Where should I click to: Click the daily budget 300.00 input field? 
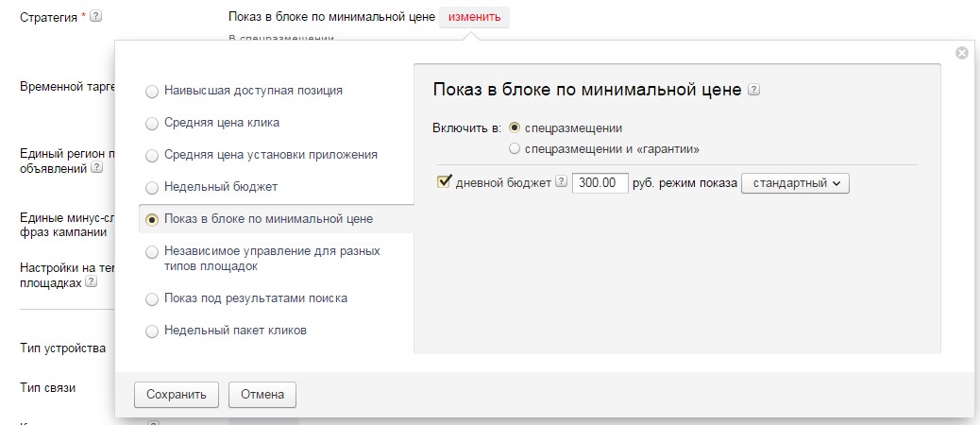coord(600,183)
